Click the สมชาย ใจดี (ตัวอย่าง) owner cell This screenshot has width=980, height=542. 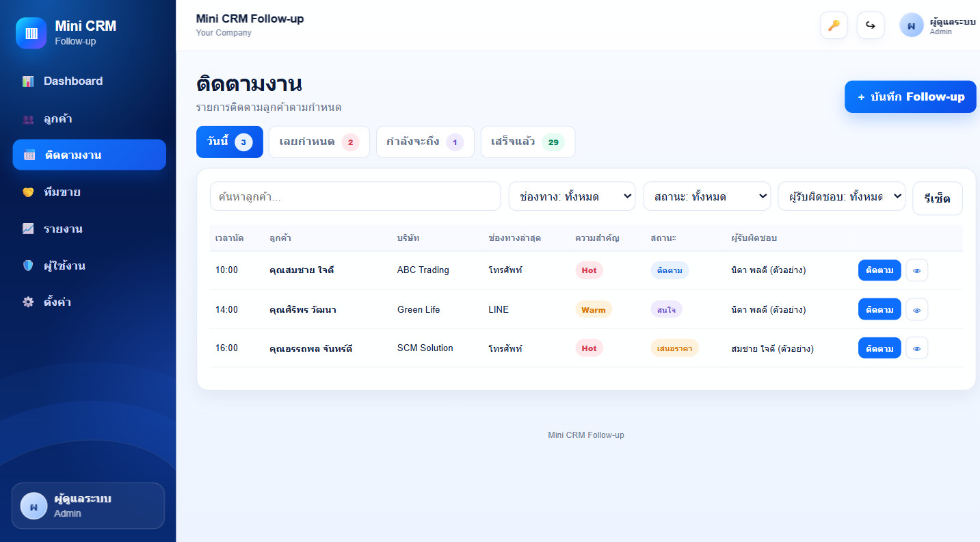(x=772, y=348)
